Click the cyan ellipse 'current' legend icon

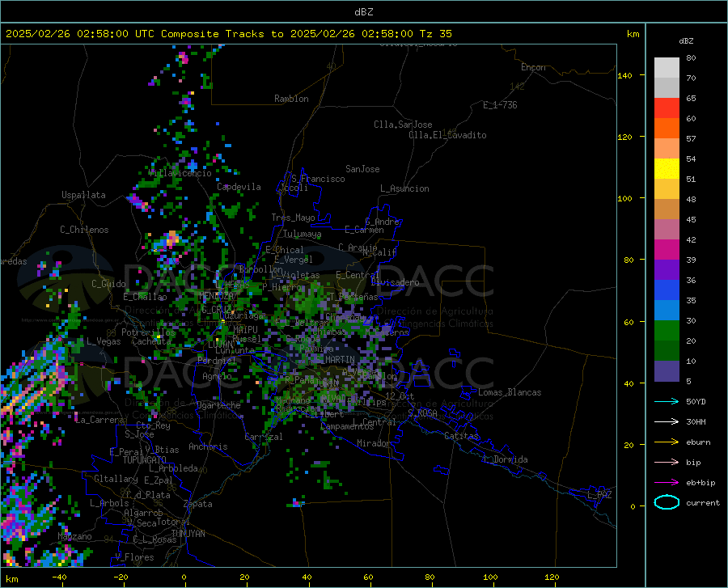coord(667,502)
